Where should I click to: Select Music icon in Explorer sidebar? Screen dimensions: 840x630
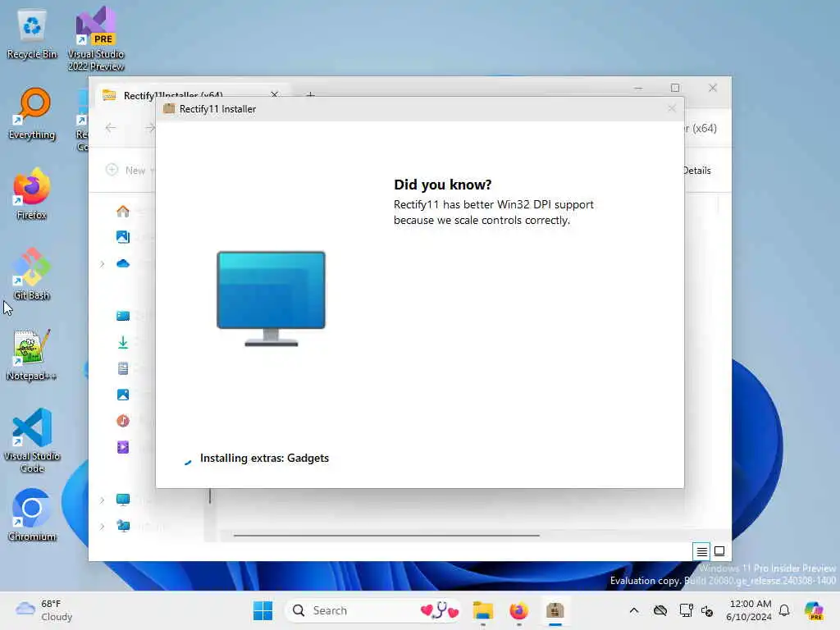(x=123, y=421)
